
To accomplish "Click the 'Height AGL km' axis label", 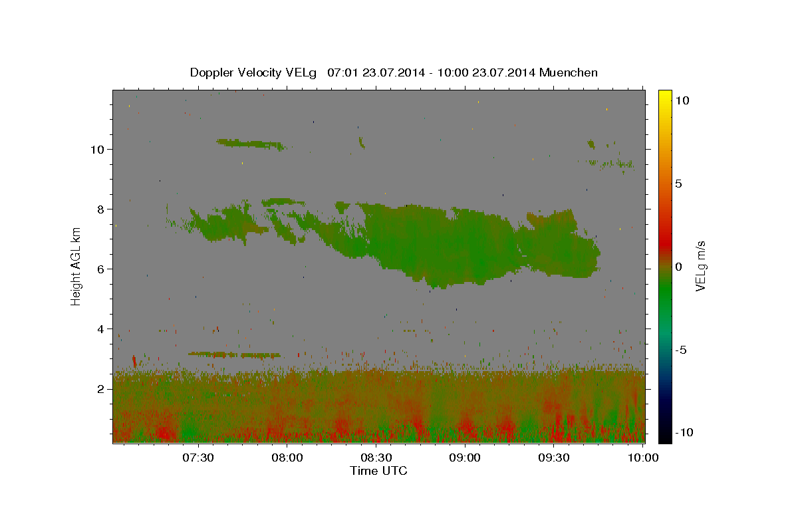I will point(76,266).
